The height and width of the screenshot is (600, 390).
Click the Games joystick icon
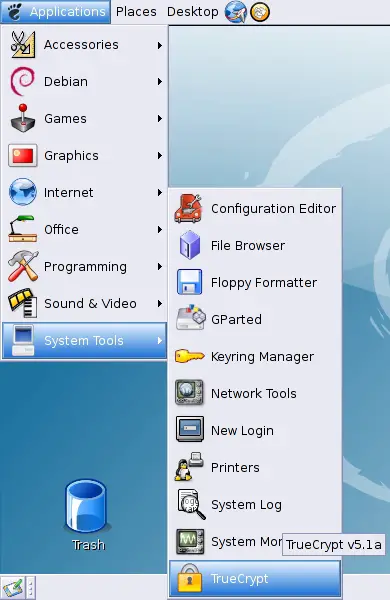[x=23, y=119]
